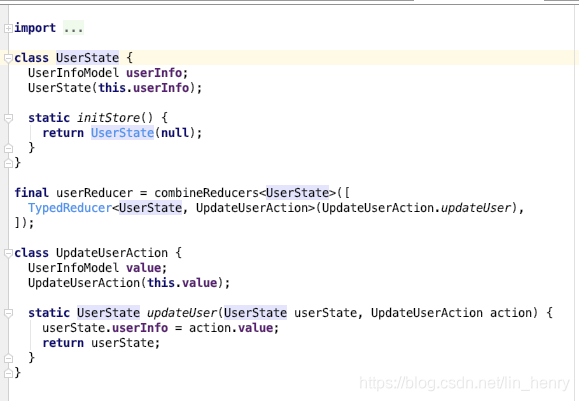Click the 'initStore' method name

109,118
